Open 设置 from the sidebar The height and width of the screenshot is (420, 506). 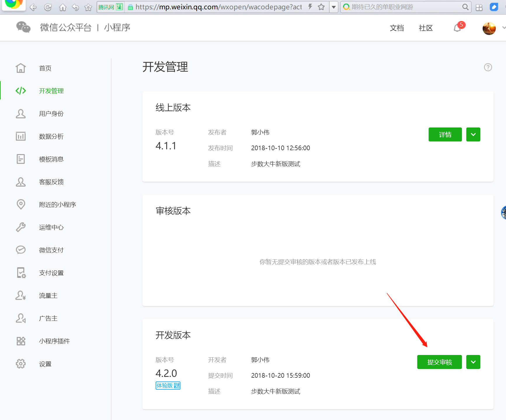point(45,364)
